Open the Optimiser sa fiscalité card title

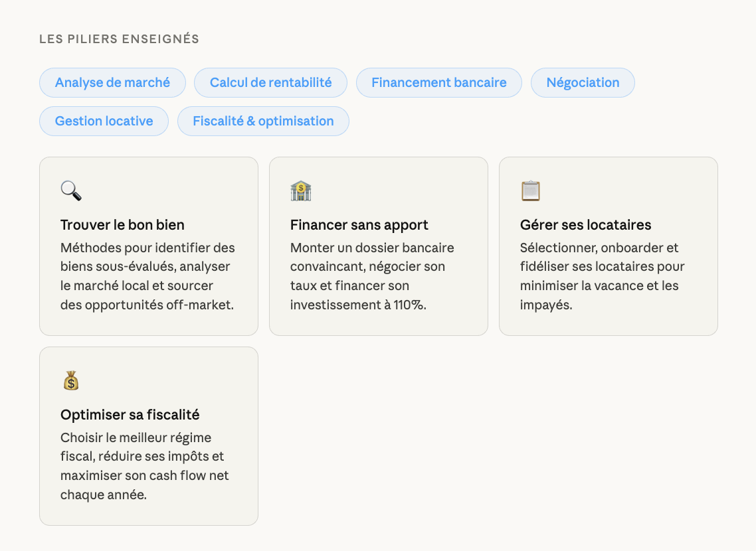tap(130, 415)
